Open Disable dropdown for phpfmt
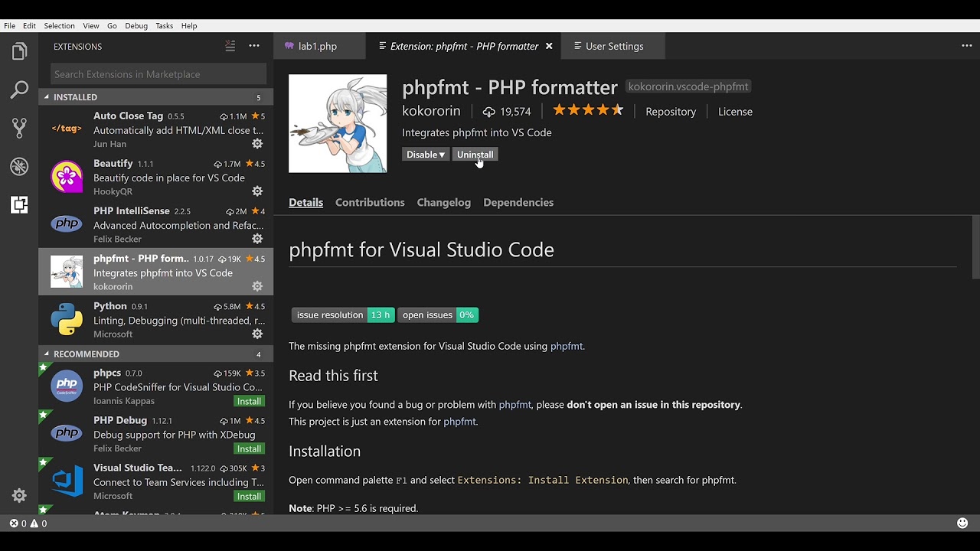This screenshot has height=551, width=980. (x=426, y=155)
